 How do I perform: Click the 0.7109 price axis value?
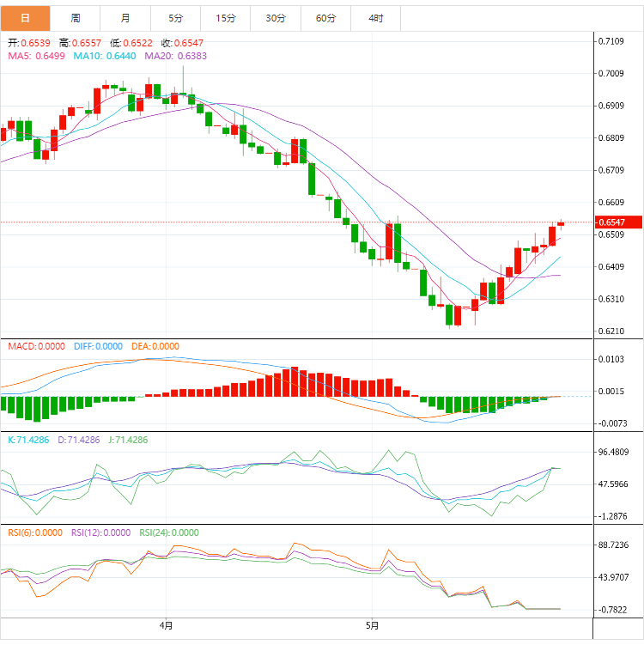[x=611, y=41]
